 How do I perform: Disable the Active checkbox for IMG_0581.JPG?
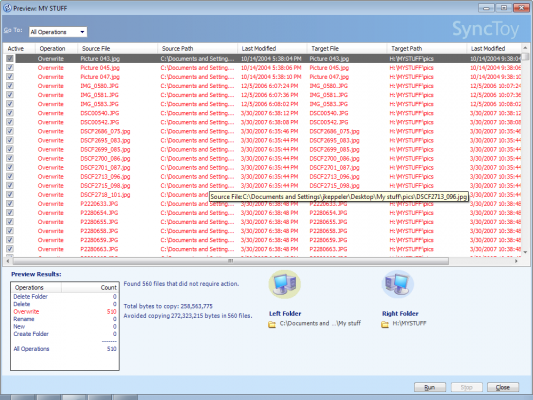[x=10, y=95]
